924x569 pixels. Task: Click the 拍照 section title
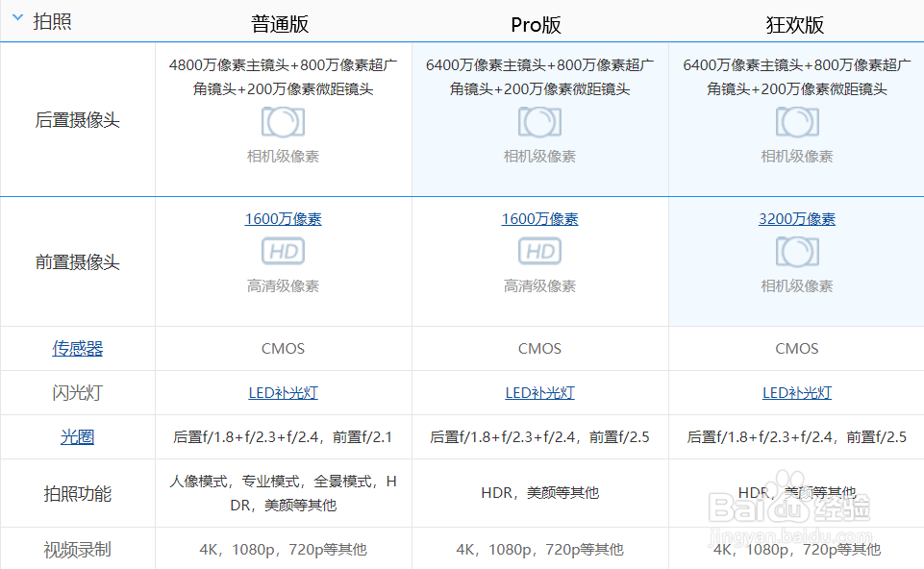click(53, 21)
